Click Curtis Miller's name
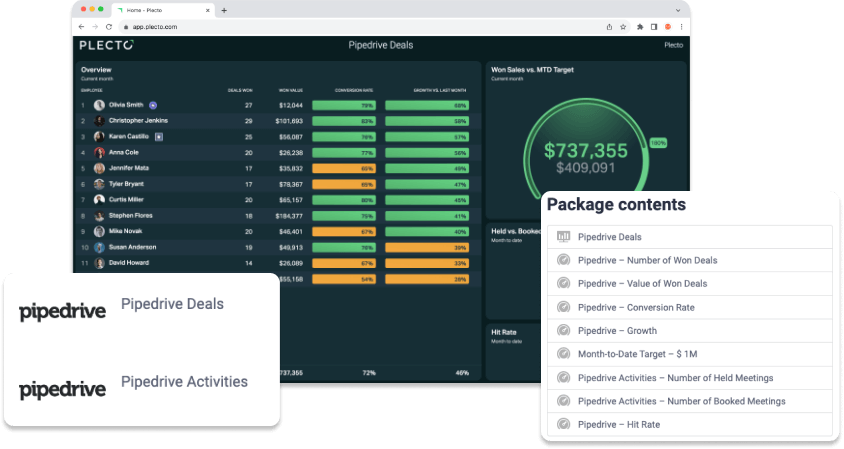844x449 pixels. coord(126,199)
